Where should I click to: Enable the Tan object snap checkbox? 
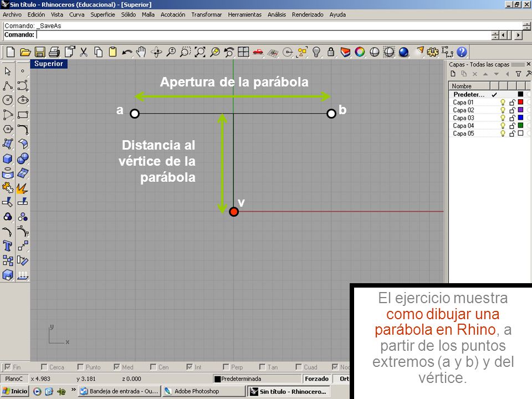[262, 367]
